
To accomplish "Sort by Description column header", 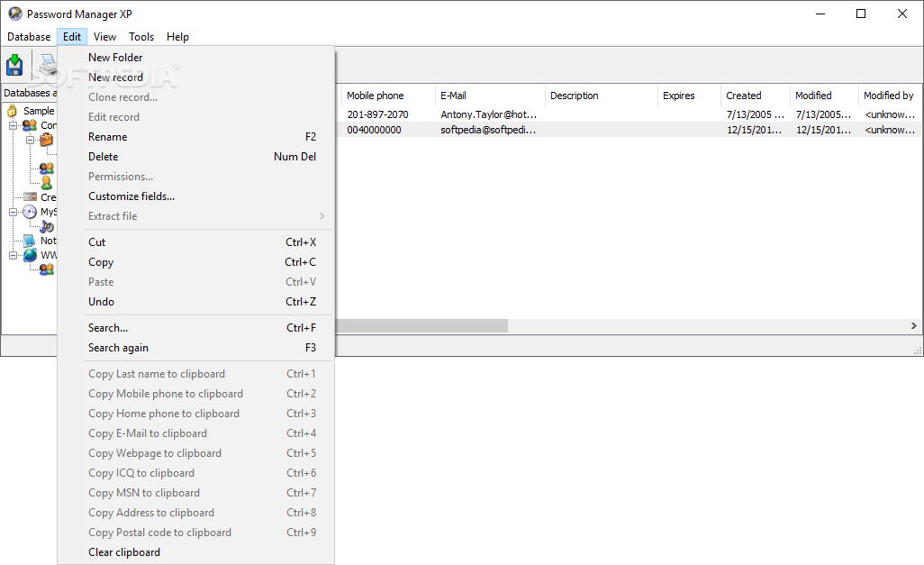I will coord(602,96).
